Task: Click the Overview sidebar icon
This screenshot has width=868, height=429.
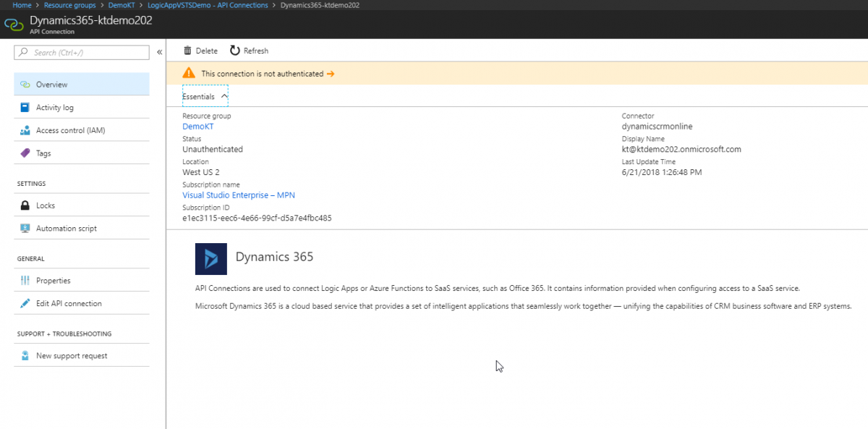Action: click(x=25, y=85)
